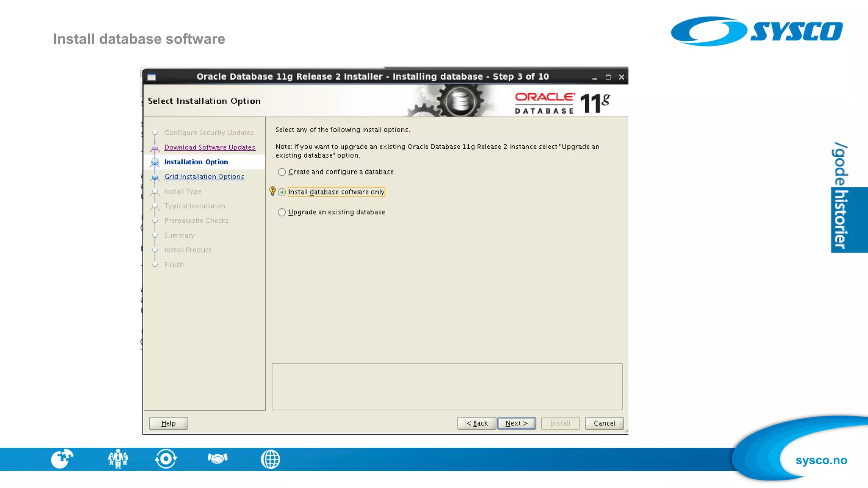Image resolution: width=868 pixels, height=488 pixels.
Task: Click the < Back button
Action: pyautogui.click(x=477, y=423)
